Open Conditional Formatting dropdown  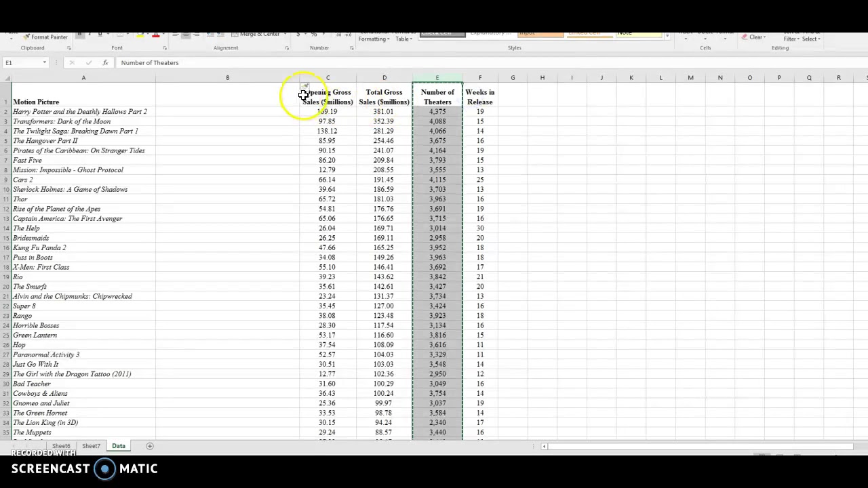click(374, 37)
